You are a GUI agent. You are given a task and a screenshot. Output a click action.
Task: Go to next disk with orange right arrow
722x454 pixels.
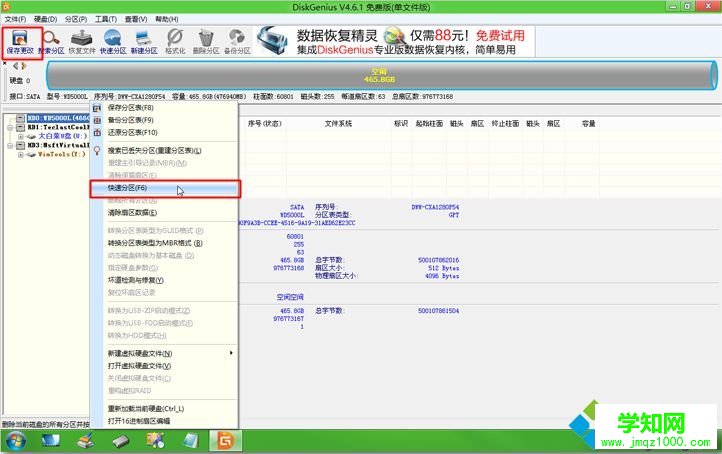click(23, 66)
